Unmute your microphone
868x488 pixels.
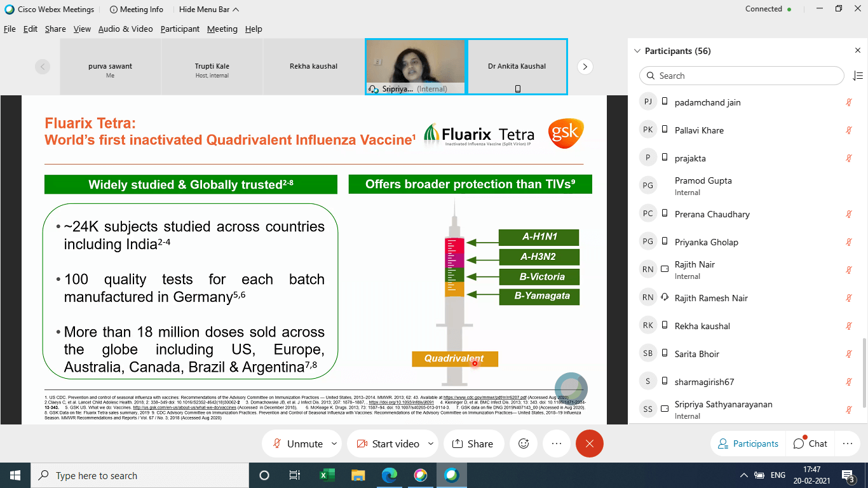tap(297, 444)
